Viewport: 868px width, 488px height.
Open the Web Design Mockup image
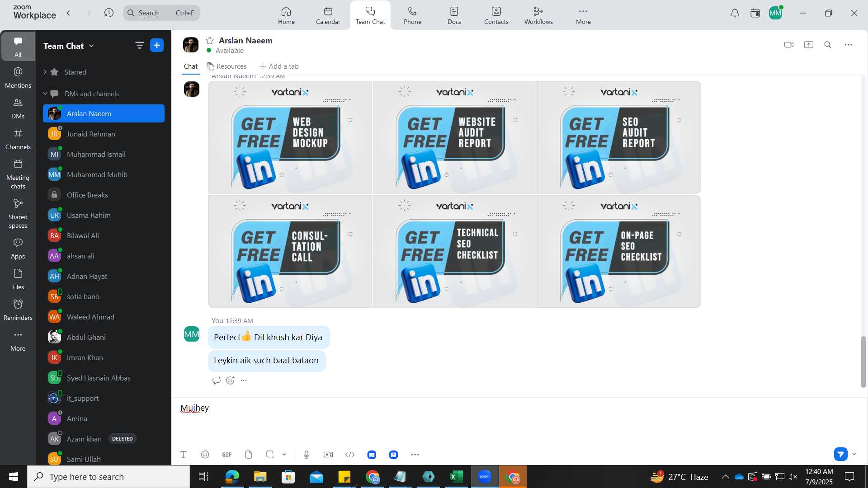point(290,137)
